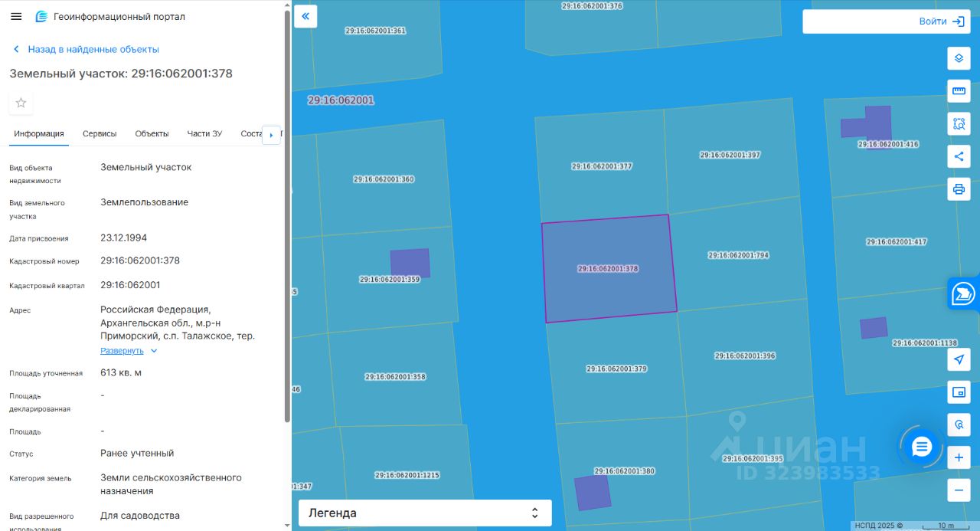The width and height of the screenshot is (980, 531).
Task: Click the status value Ранее учтенный
Action: click(137, 453)
